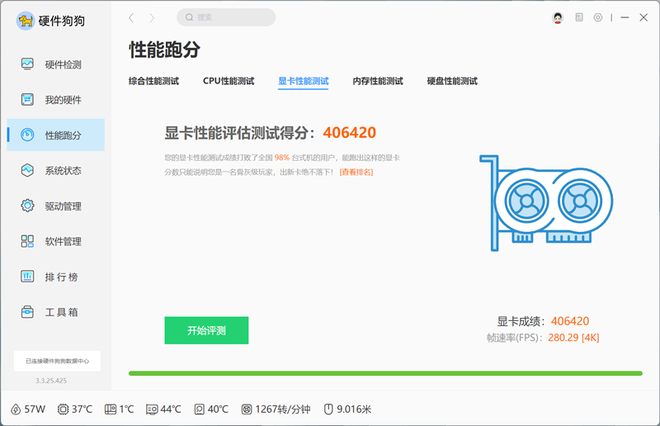660x426 pixels.
Task: Switch to 内存性能测试 tab
Action: tap(377, 81)
